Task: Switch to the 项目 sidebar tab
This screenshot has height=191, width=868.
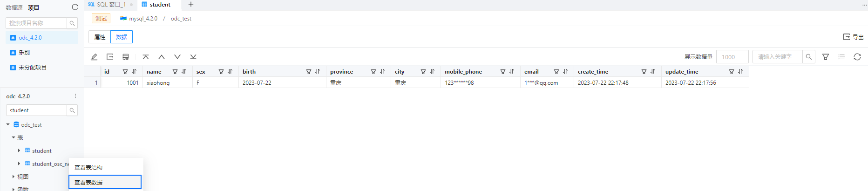Action: click(x=34, y=7)
